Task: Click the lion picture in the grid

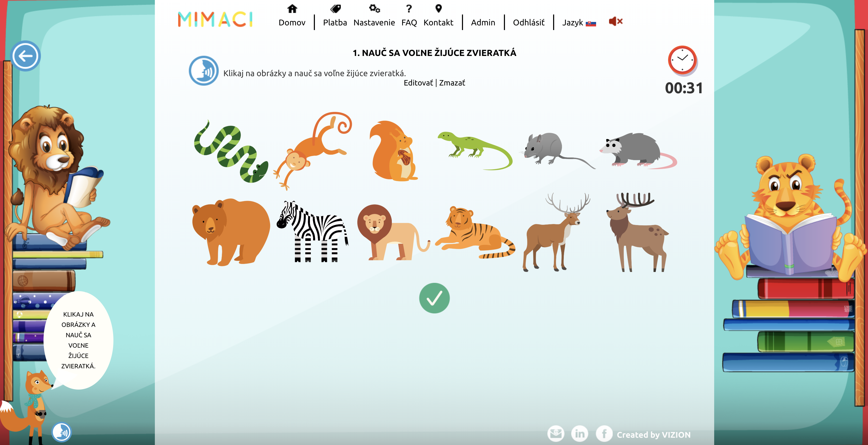Action: [393, 233]
